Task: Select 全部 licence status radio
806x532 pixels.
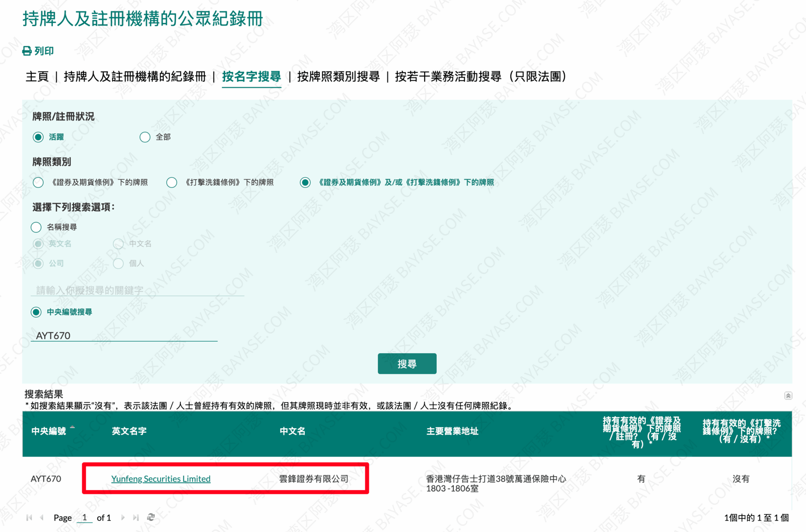Action: click(145, 137)
